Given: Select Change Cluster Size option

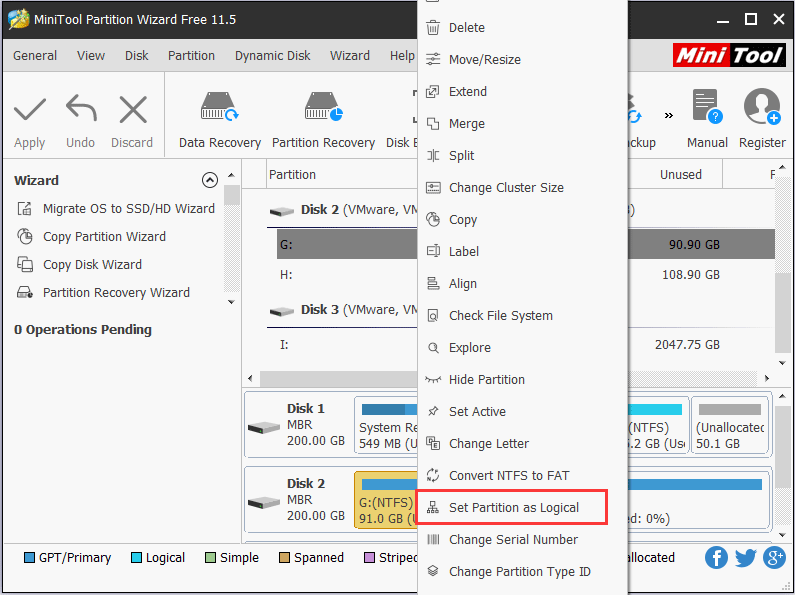Looking at the screenshot, I should 522,188.
